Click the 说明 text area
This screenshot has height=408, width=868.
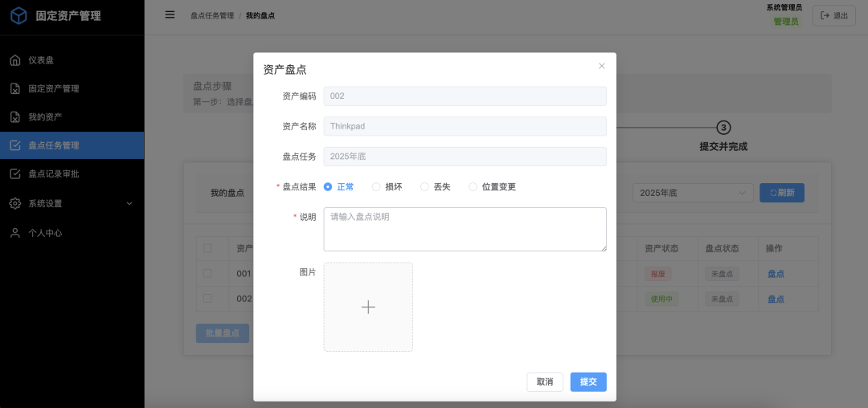click(x=465, y=230)
